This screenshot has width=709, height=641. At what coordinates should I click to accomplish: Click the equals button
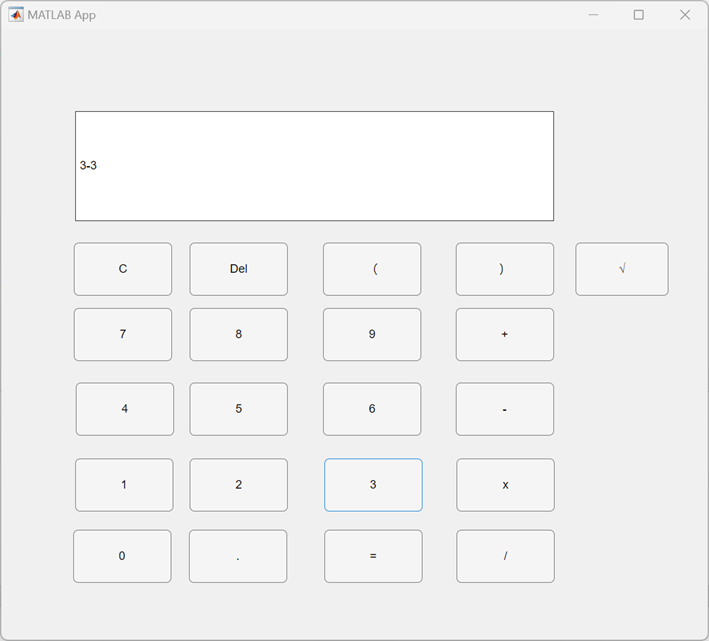(x=373, y=556)
